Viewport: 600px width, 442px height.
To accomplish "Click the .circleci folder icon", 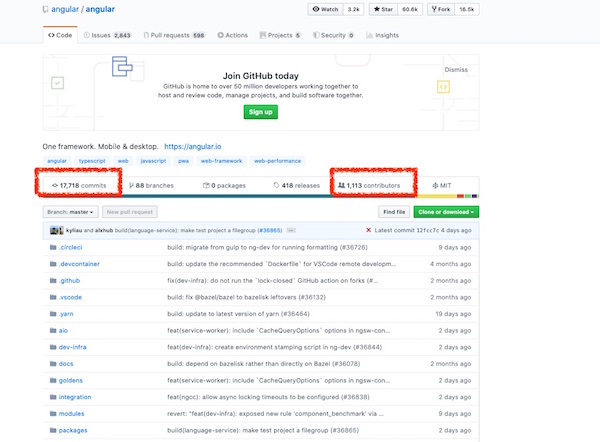I will pos(51,246).
